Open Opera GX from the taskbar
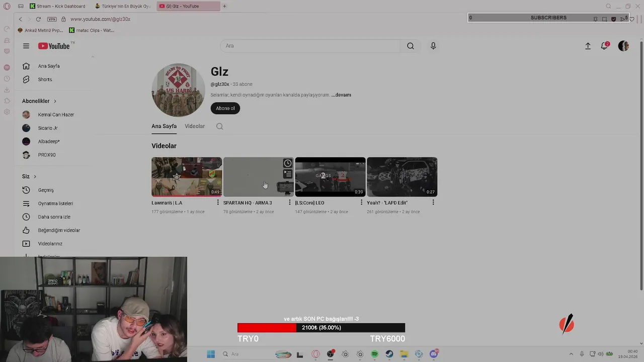This screenshot has width=644, height=362. click(x=315, y=354)
